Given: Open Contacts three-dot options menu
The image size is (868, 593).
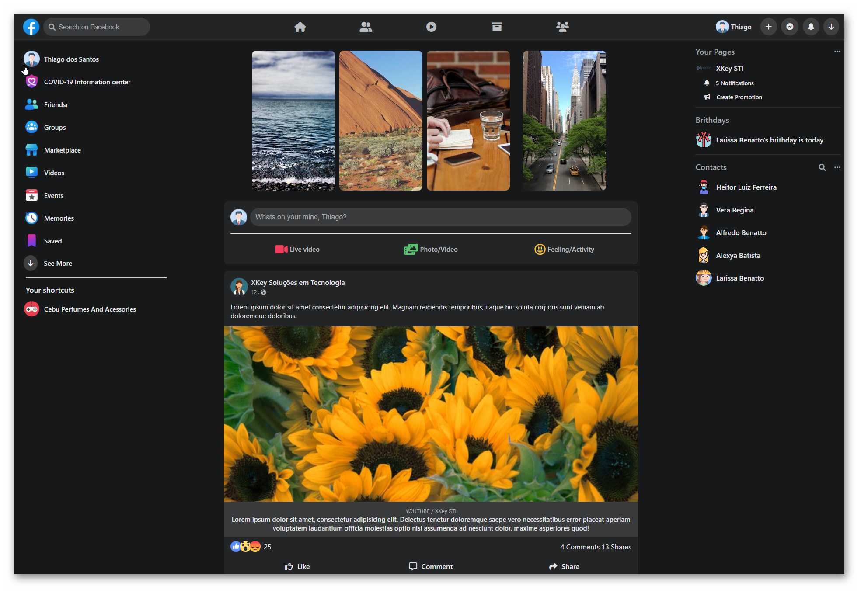Looking at the screenshot, I should 837,167.
